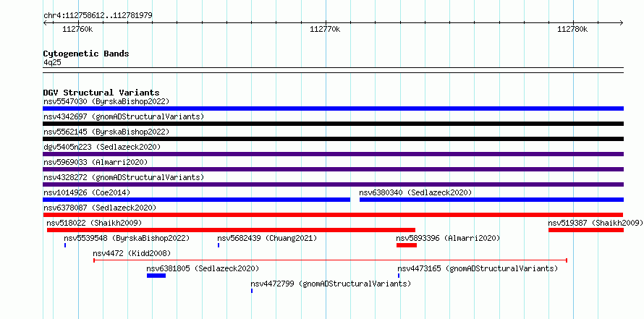Image resolution: width=644 pixels, height=319 pixels.
Task: Click the nsv1014926 (Coe2014) label
Action: [x=87, y=192]
